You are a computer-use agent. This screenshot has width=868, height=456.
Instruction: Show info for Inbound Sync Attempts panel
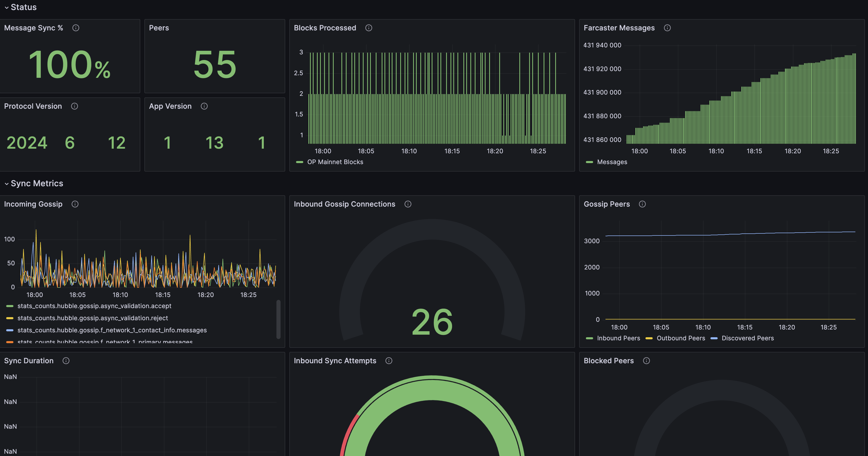point(389,361)
